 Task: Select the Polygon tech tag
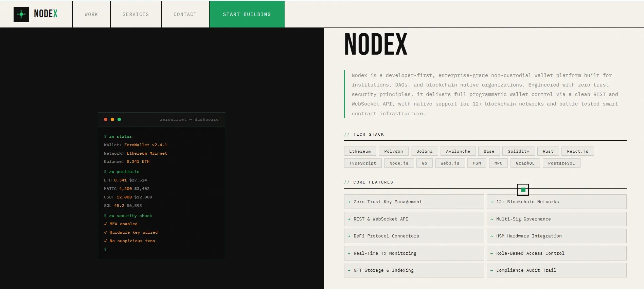click(x=394, y=151)
